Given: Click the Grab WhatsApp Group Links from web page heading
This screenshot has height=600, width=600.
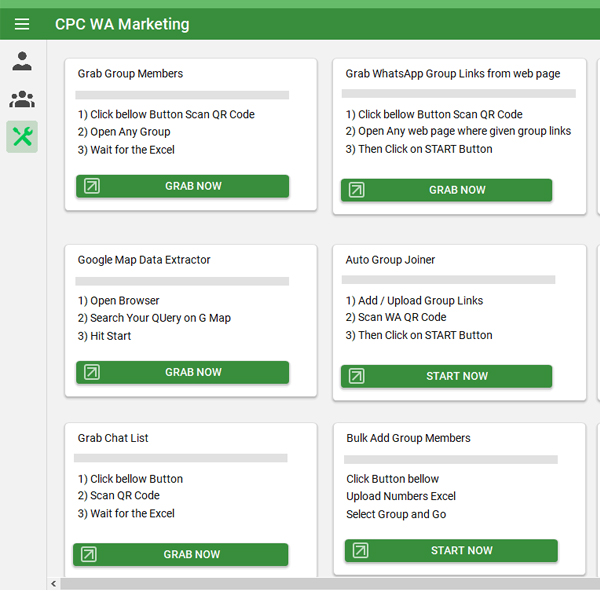Looking at the screenshot, I should coord(453,73).
